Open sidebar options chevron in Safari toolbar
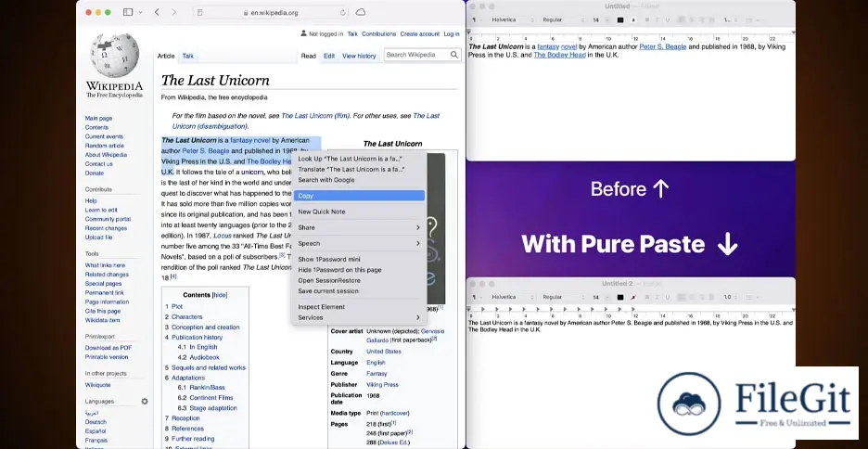The image size is (868, 449). (140, 12)
